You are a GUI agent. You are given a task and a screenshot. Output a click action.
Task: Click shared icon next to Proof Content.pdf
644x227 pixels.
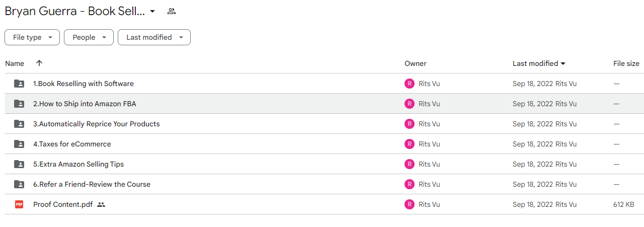click(101, 204)
